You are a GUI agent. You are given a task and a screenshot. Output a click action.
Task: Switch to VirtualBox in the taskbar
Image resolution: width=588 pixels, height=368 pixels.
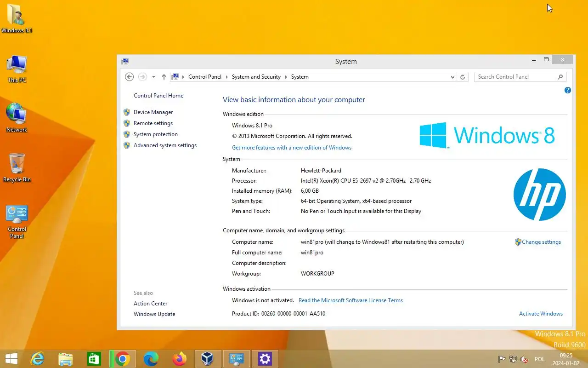(208, 359)
